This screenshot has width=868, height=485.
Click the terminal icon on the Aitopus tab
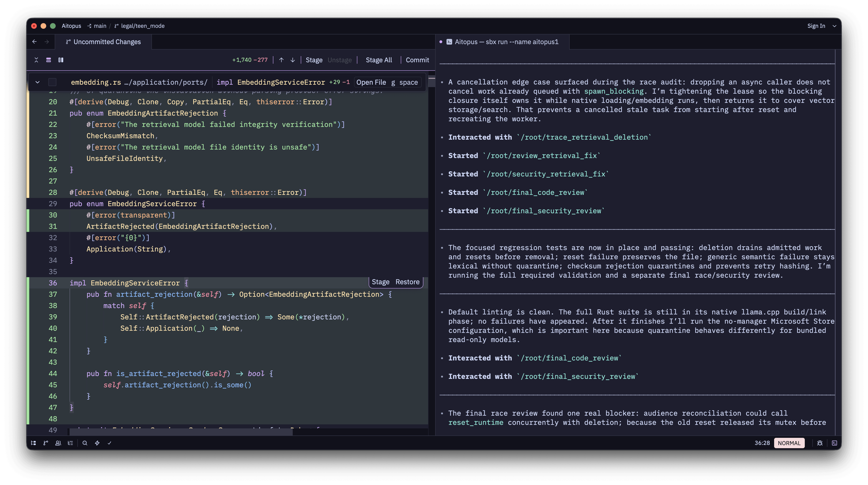click(449, 42)
